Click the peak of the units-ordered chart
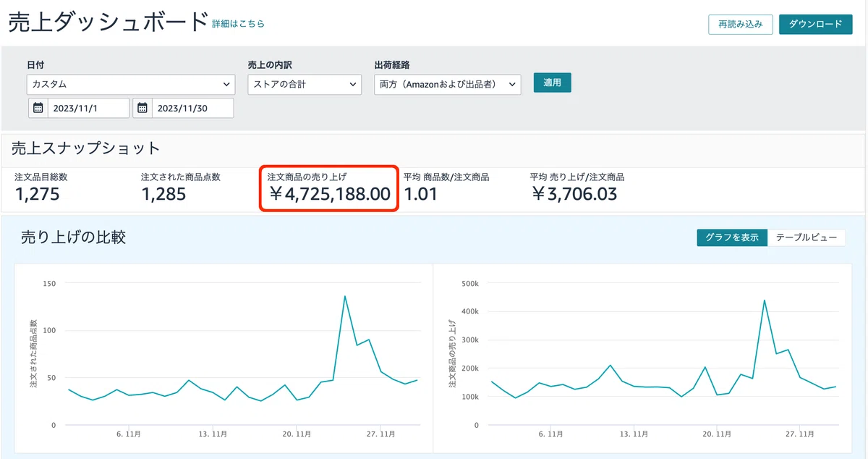 point(345,296)
